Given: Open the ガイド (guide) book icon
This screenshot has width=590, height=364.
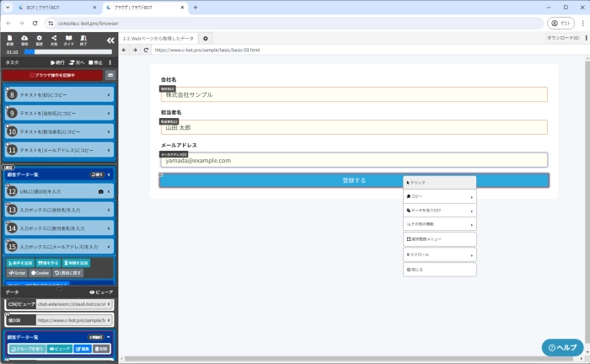Looking at the screenshot, I should 68,40.
